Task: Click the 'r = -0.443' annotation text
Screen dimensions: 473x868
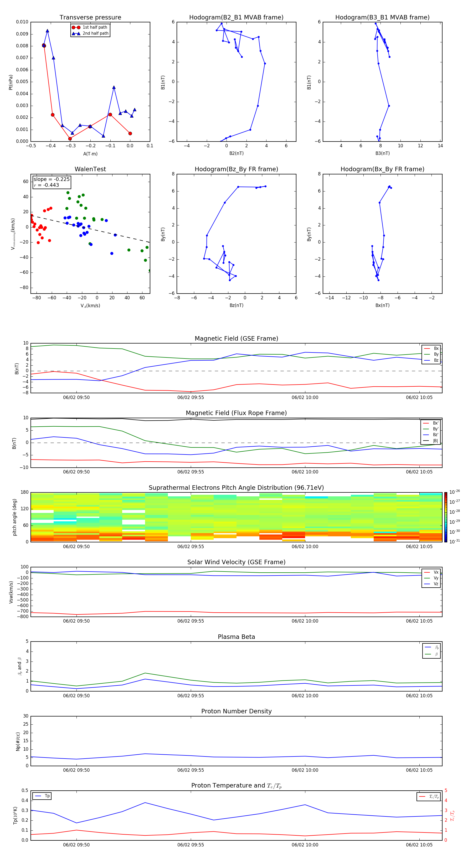Action: [x=47, y=185]
